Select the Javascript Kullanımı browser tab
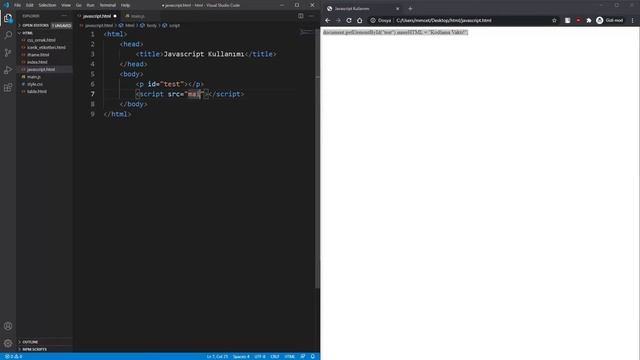The image size is (640, 360). [362, 9]
